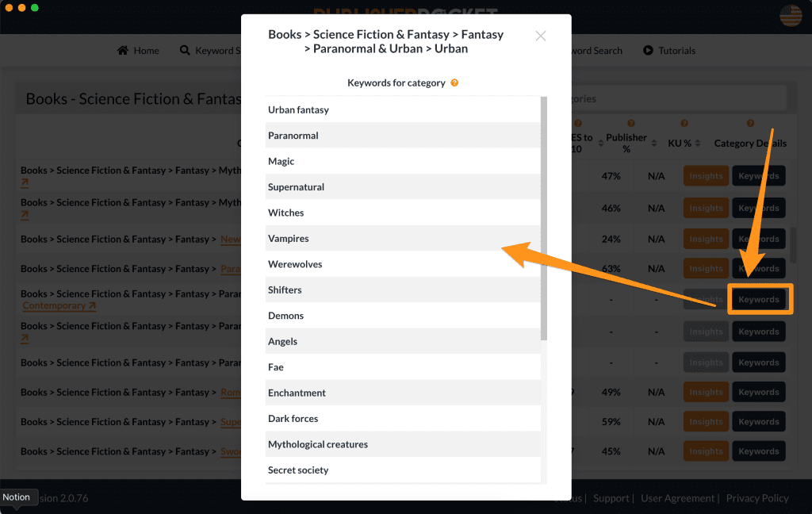
Task: Close the keywords popup with X
Action: pos(541,36)
